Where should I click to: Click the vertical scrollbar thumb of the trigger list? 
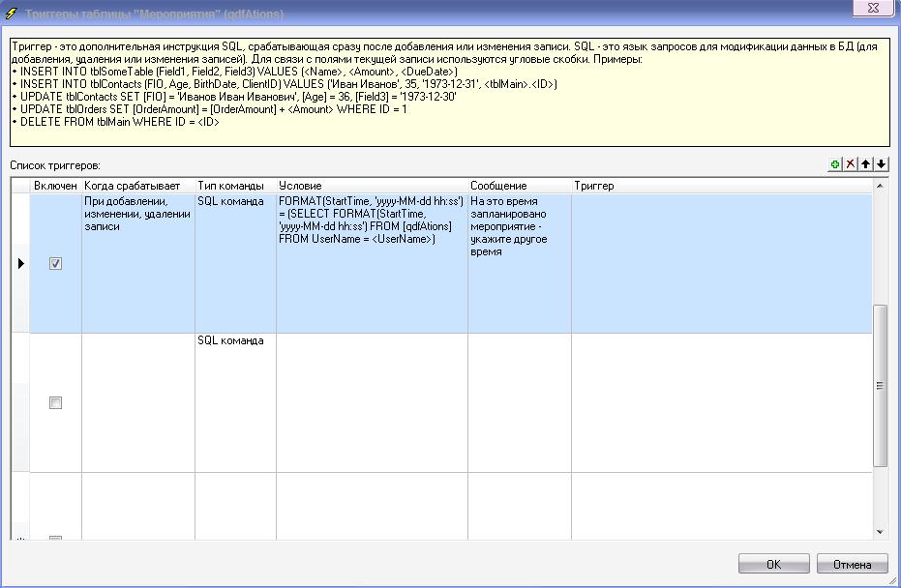pyautogui.click(x=880, y=385)
